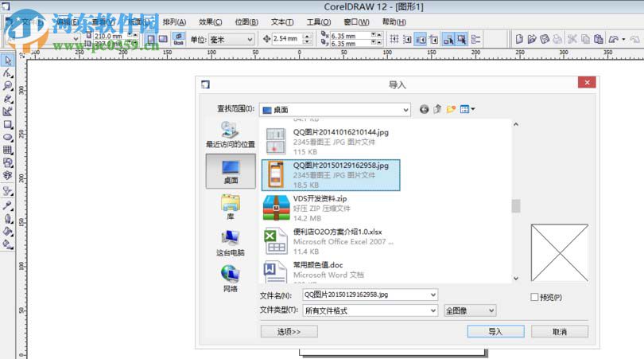This screenshot has height=359, width=644.
Task: Open the 文本(T) menu
Action: (282, 21)
